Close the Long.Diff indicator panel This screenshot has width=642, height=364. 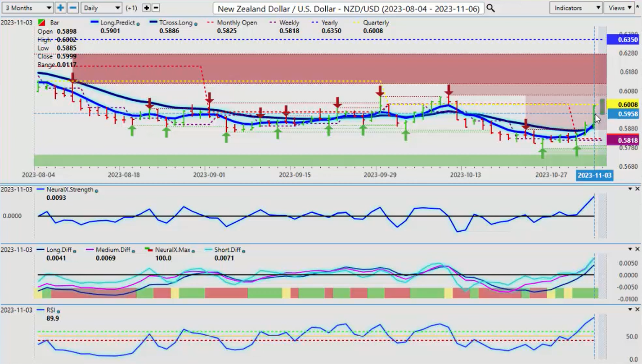pos(637,249)
